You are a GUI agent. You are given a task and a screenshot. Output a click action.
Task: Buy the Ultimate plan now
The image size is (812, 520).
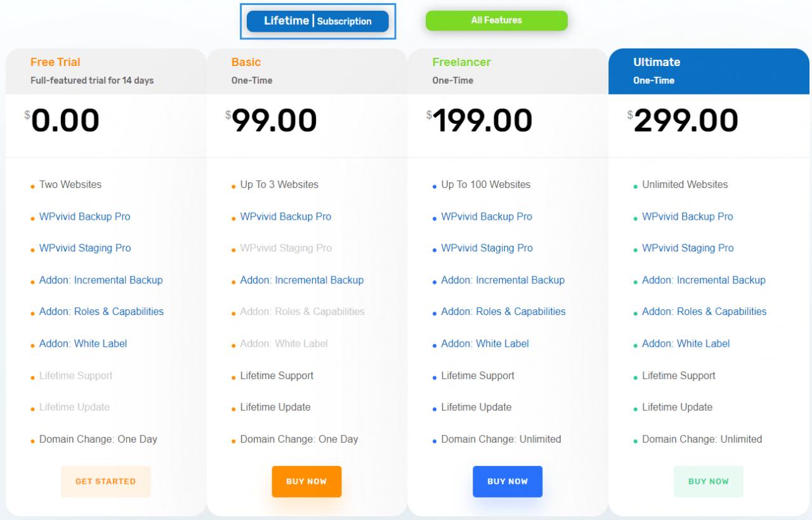[709, 481]
